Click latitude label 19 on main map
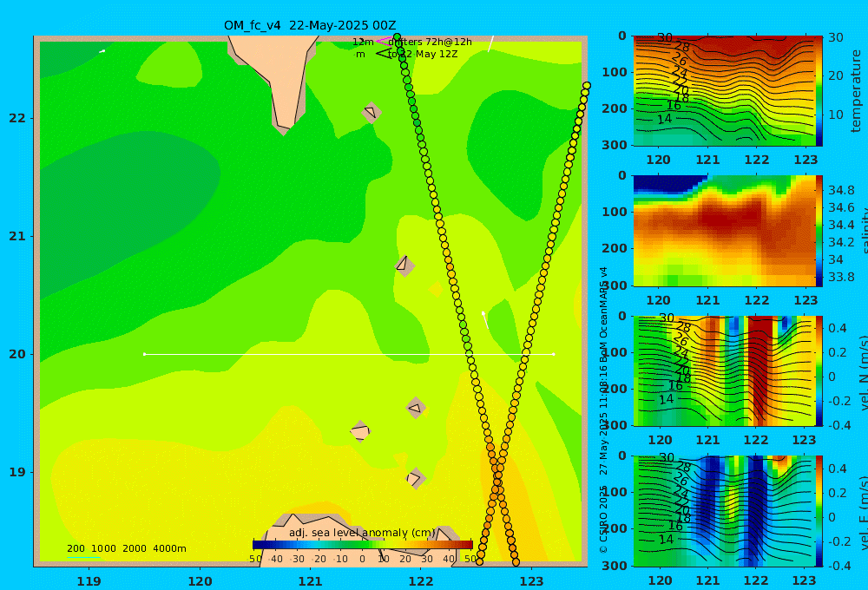Screen dimensions: 868x590 (x=17, y=472)
